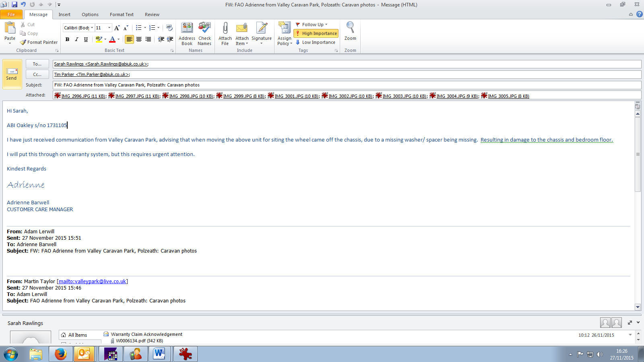This screenshot has width=644, height=362.
Task: Toggle italic text formatting
Action: [x=76, y=39]
